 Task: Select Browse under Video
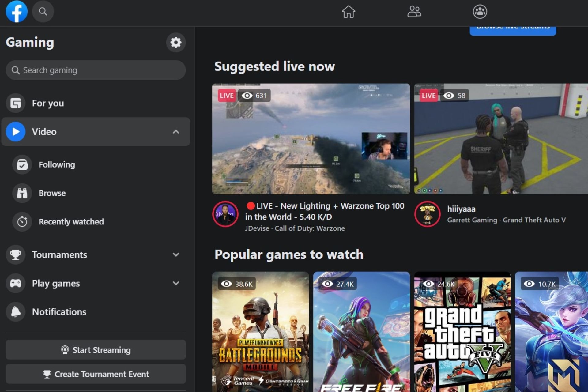point(96,193)
